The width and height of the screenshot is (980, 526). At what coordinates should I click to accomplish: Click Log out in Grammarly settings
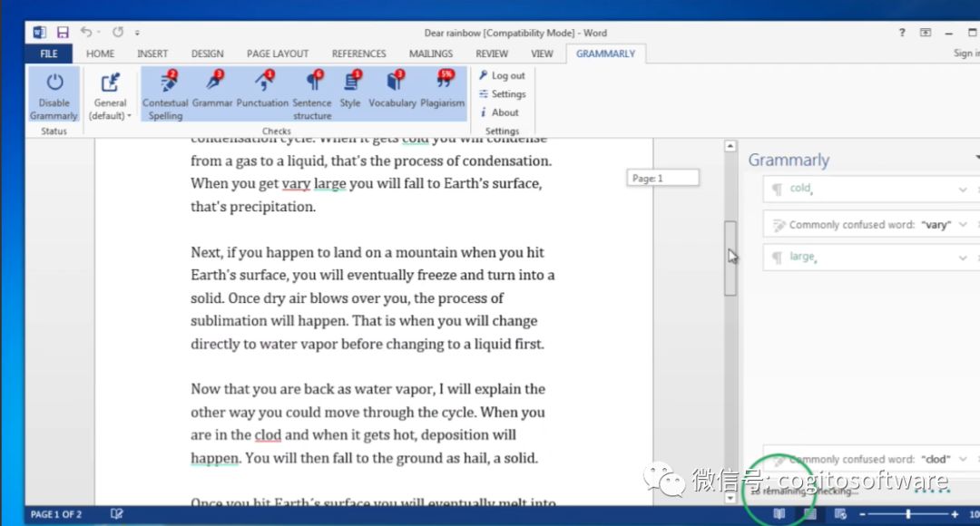502,75
